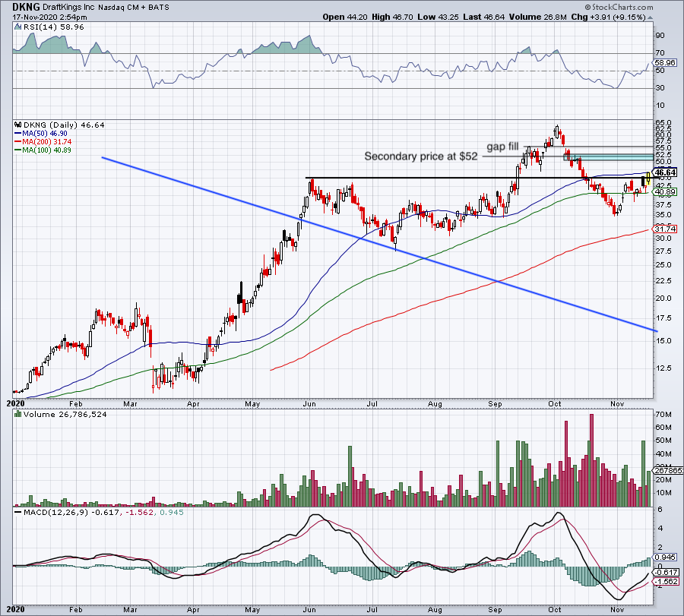Click the Sep label on the price panel axis
The width and height of the screenshot is (684, 616).
495,403
